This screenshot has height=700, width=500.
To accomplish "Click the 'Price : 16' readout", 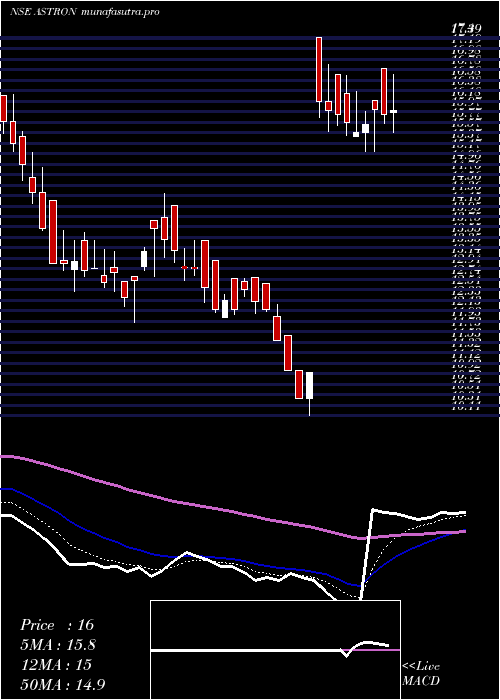I will 57,625.
